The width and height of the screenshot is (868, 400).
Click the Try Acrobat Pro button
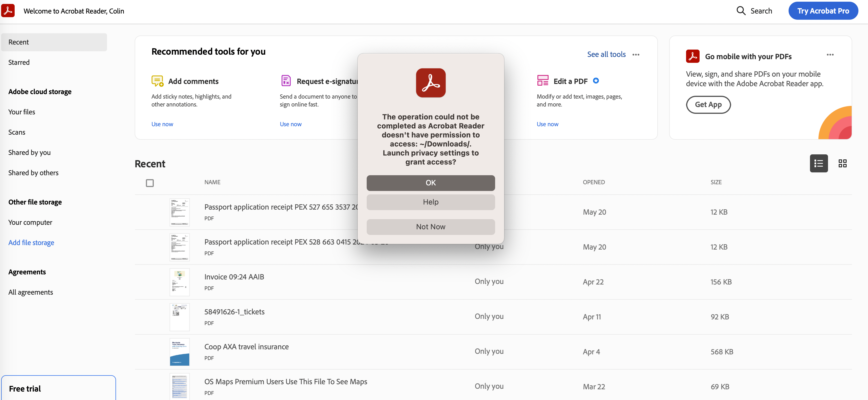(823, 11)
